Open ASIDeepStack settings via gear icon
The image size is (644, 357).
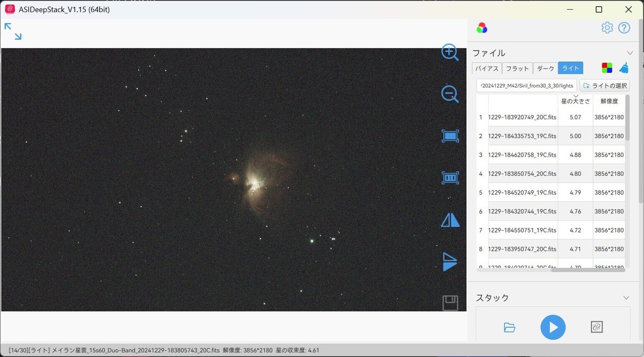[607, 27]
